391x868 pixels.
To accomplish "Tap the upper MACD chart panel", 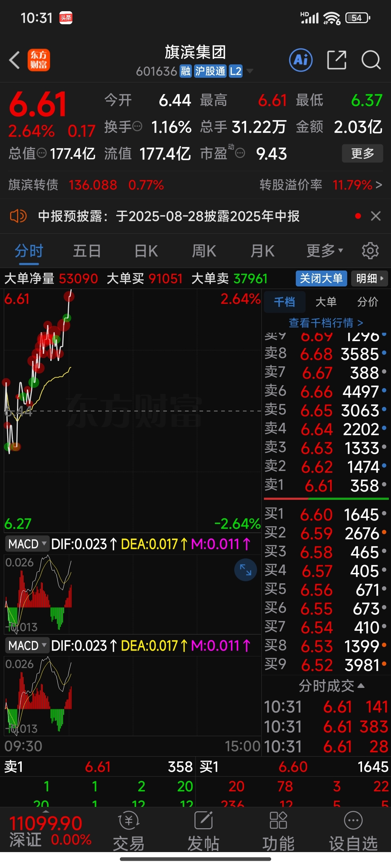I will (x=133, y=594).
